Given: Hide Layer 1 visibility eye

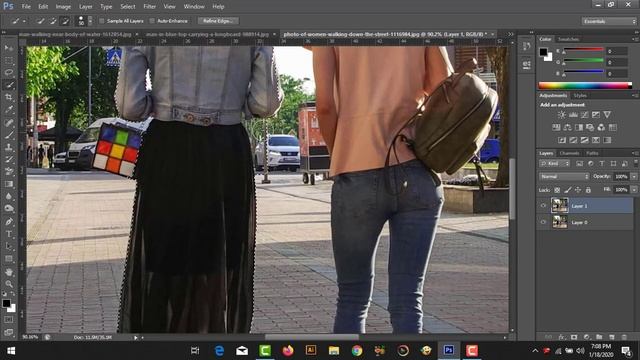Looking at the screenshot, I should tap(543, 206).
